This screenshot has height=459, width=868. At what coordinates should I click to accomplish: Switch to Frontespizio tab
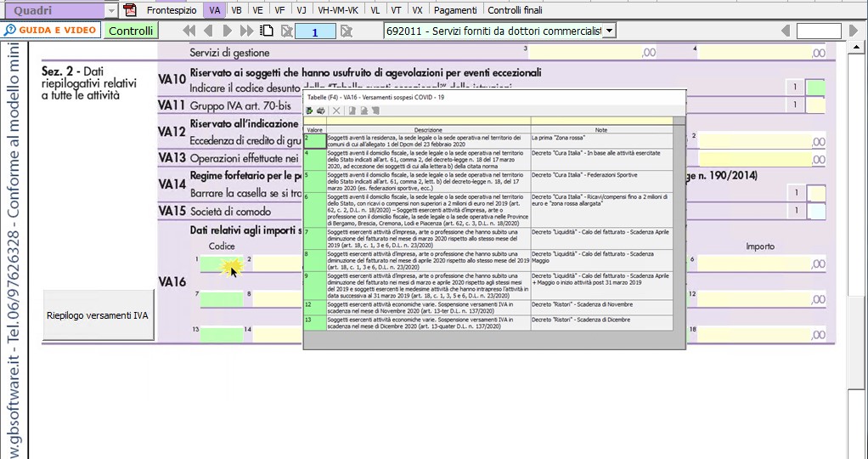172,10
